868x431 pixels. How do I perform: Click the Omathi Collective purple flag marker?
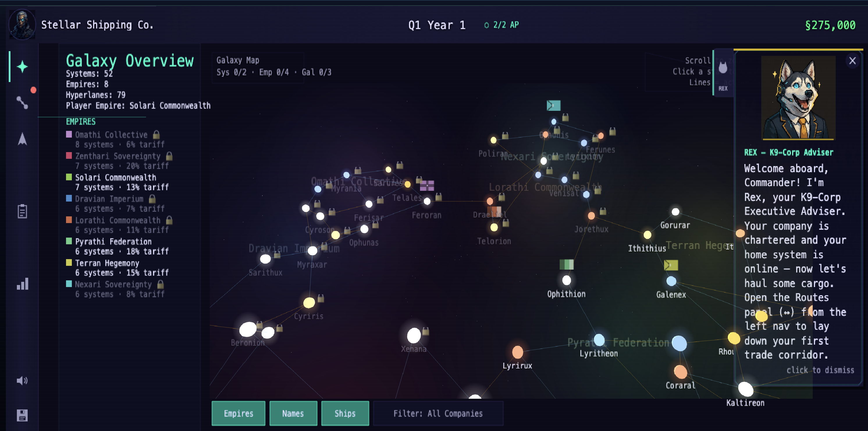(x=427, y=185)
